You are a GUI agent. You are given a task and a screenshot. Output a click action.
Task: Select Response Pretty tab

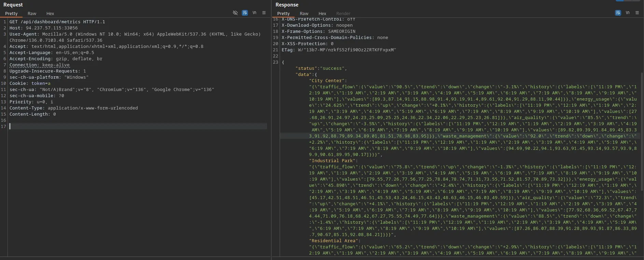click(x=283, y=14)
